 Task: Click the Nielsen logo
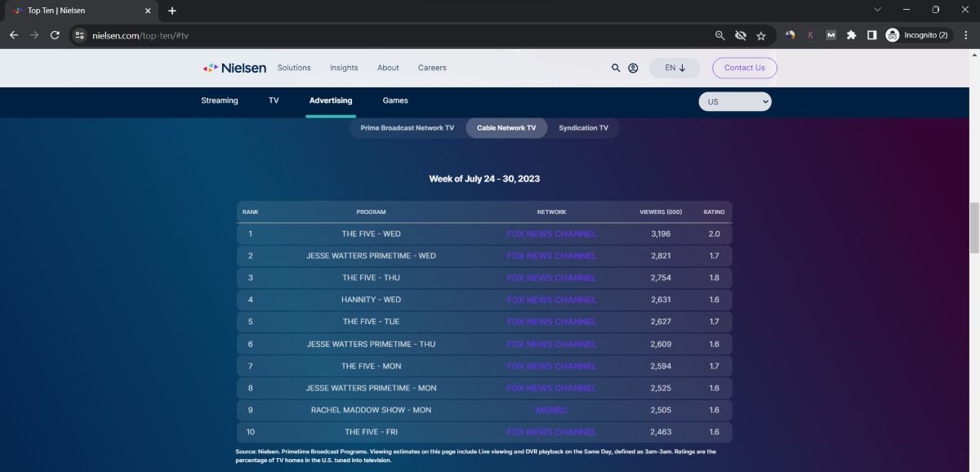234,68
